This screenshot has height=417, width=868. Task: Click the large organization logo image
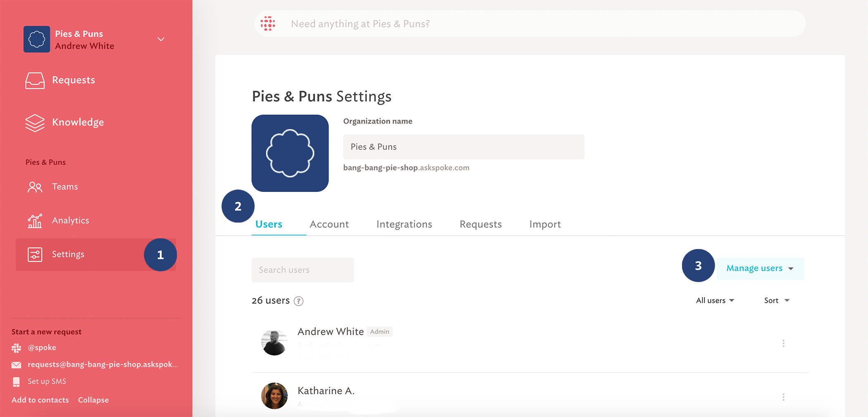(x=290, y=153)
